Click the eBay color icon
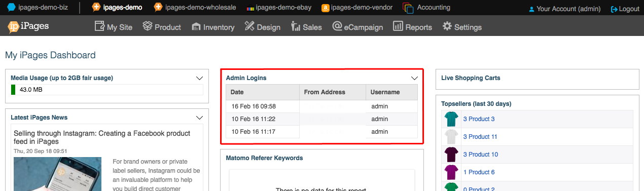The image size is (644, 191). (x=251, y=9)
